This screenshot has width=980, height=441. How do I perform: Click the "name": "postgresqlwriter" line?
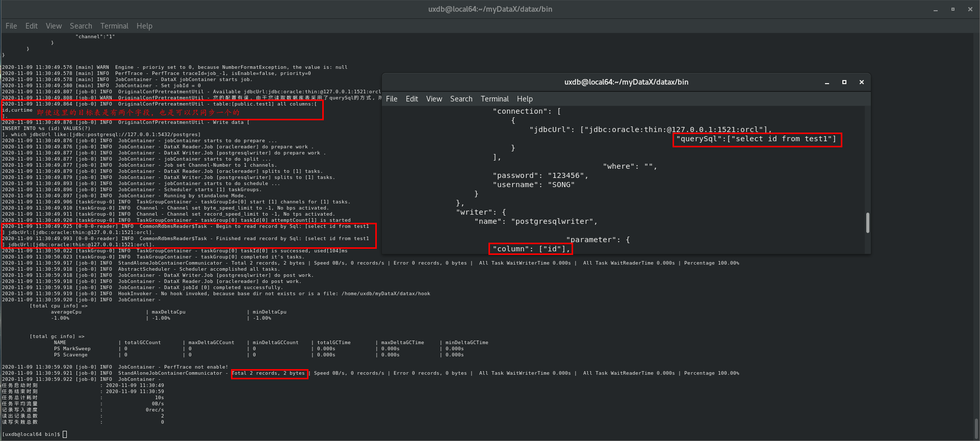click(x=536, y=221)
